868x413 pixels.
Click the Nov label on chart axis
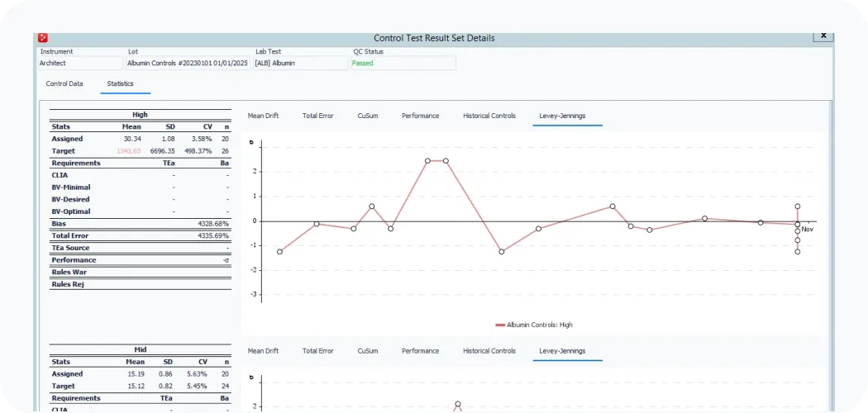(x=807, y=229)
